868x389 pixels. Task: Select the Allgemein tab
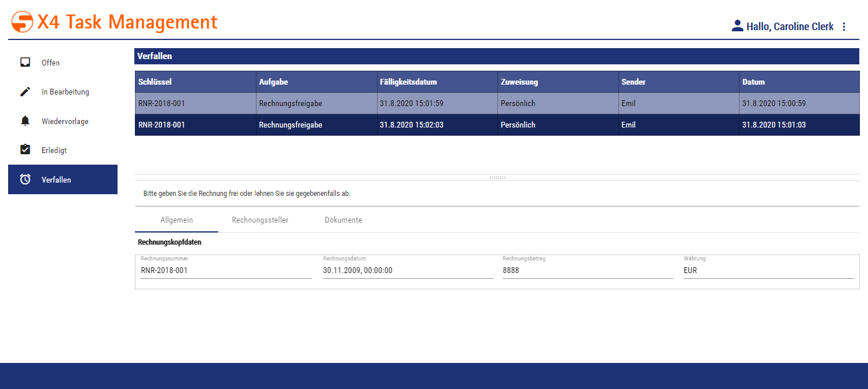pos(177,220)
